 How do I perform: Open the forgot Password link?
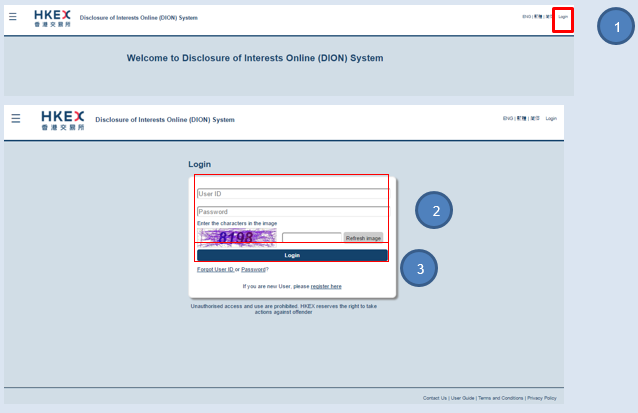pyautogui.click(x=252, y=269)
